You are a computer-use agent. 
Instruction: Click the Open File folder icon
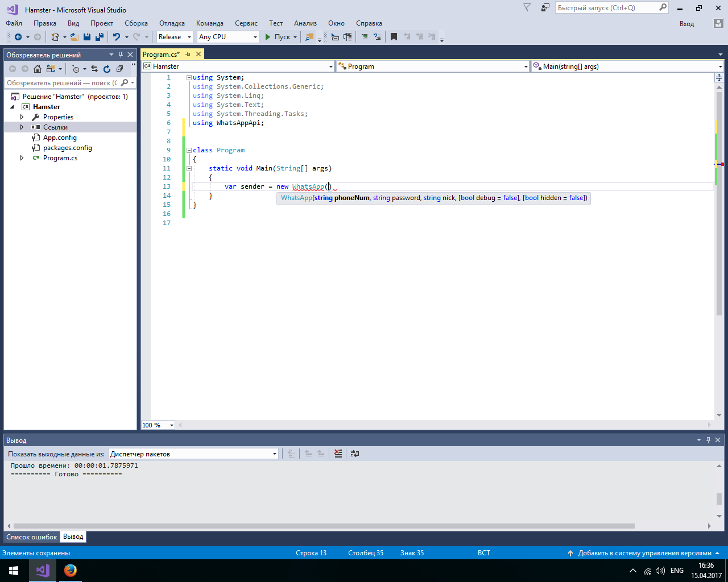click(75, 37)
